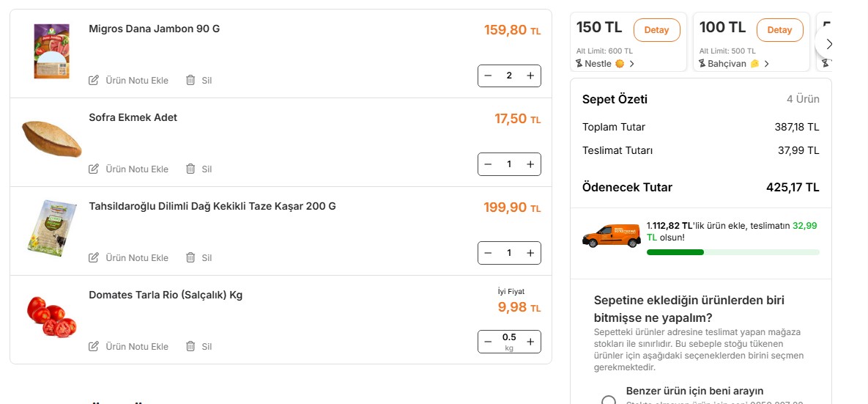Show next coupons with right arrow
The width and height of the screenshot is (868, 404).
[x=827, y=44]
